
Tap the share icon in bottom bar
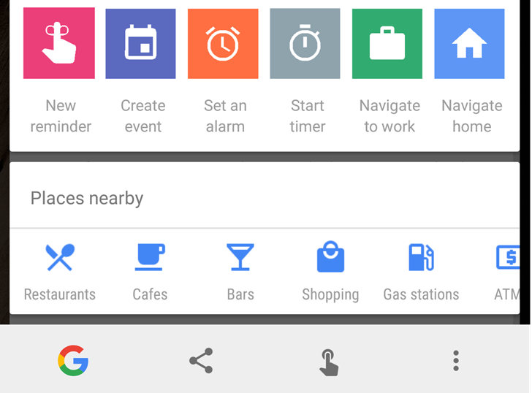(x=201, y=360)
